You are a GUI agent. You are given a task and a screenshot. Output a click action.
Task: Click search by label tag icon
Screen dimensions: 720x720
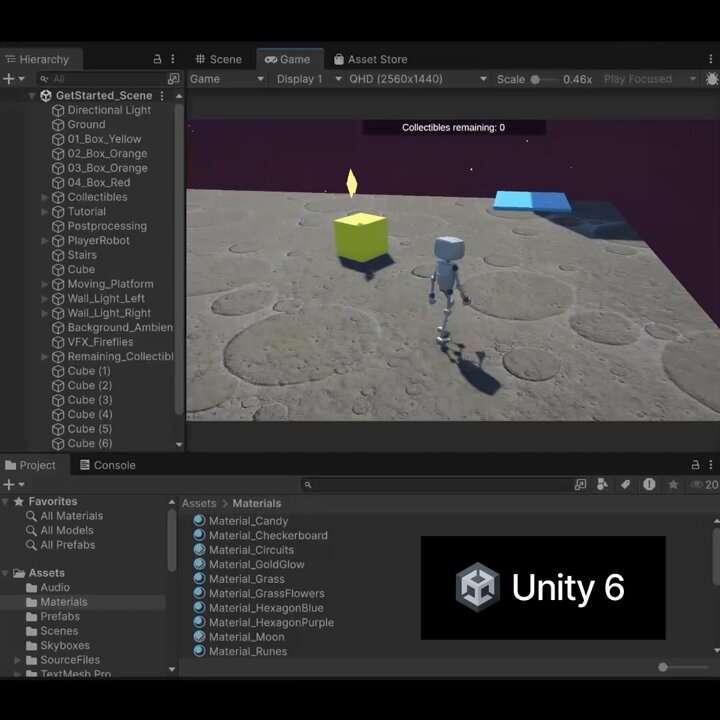[x=625, y=484]
